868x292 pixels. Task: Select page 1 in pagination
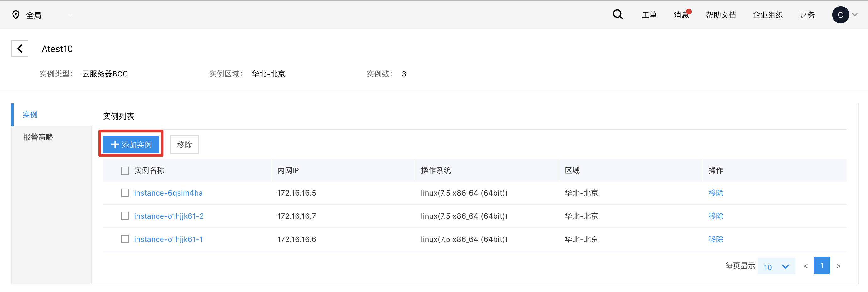[822, 266]
